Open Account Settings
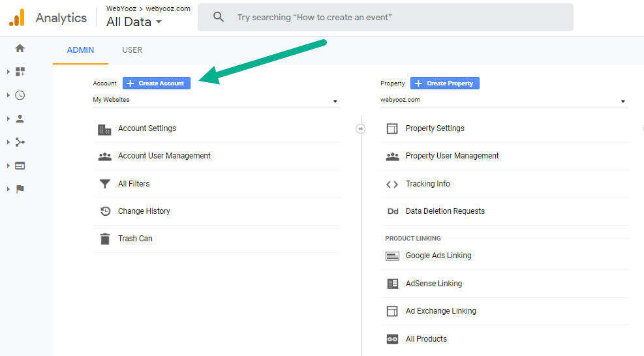644x356 pixels. 147,128
